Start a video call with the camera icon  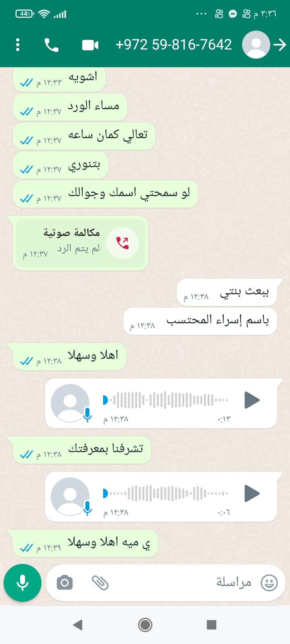click(x=90, y=45)
